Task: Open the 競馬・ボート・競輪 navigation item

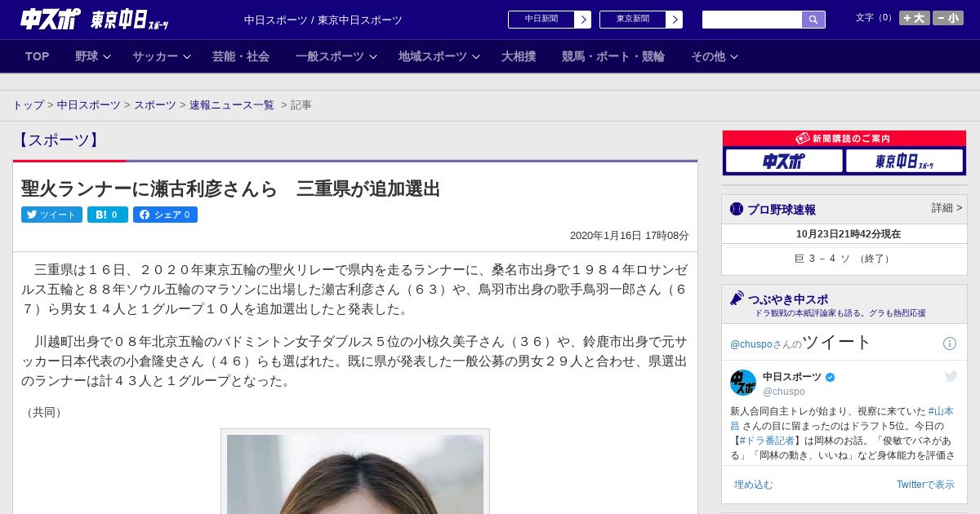Action: tap(613, 56)
